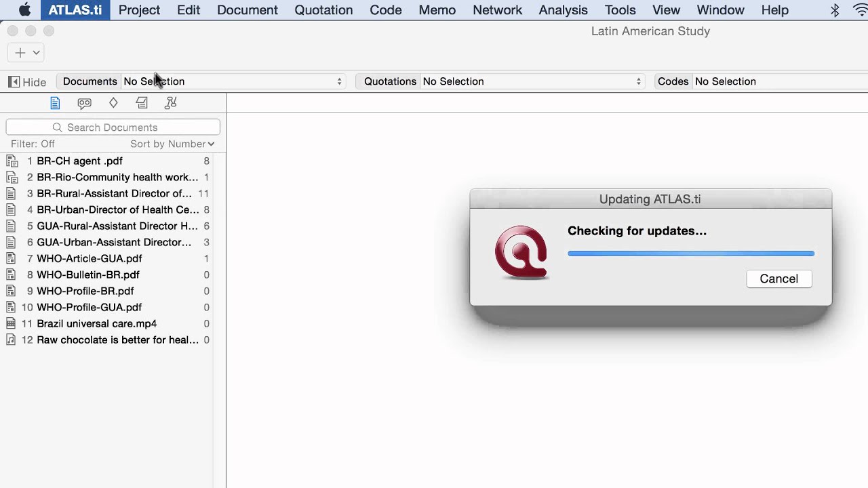This screenshot has width=868, height=488.
Task: Open the Document menu
Action: [248, 10]
